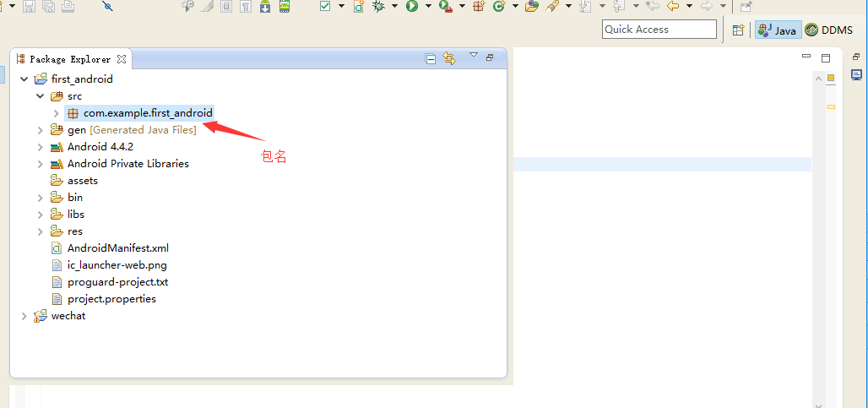The width and height of the screenshot is (868, 408).
Task: Click the Skip All Breakpoints icon
Action: (x=107, y=7)
